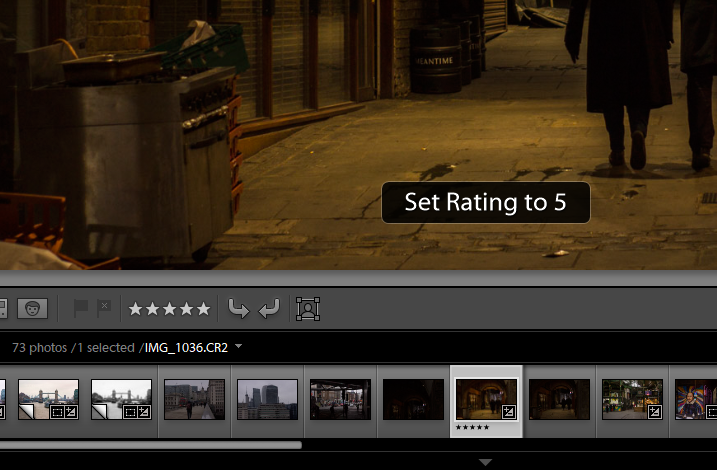Select the market stall thumbnail

[x=632, y=398]
